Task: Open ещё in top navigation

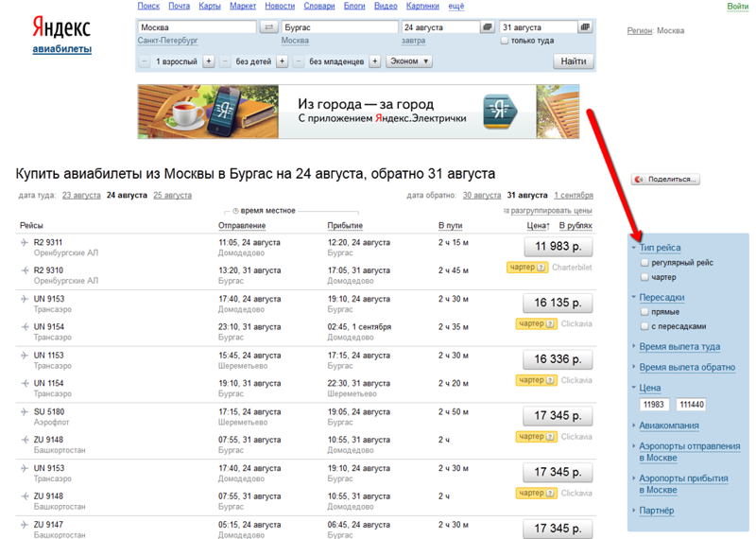Action: (x=456, y=6)
